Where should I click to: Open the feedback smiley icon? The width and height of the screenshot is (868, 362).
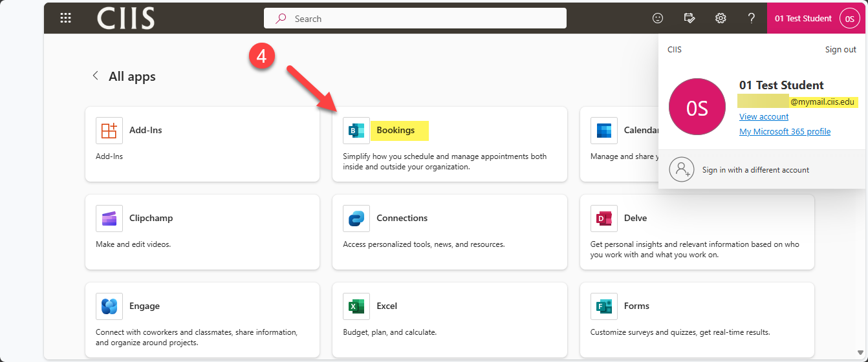(x=658, y=18)
